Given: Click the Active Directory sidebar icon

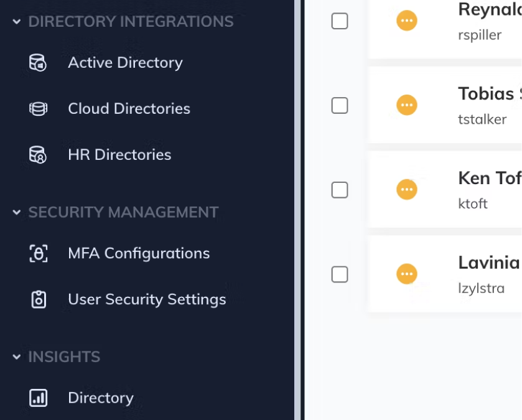Looking at the screenshot, I should [x=38, y=63].
